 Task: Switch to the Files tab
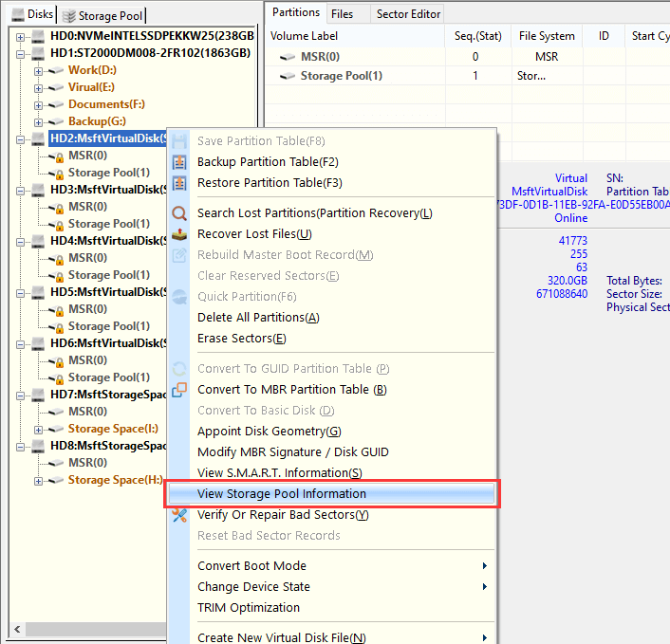pos(342,13)
